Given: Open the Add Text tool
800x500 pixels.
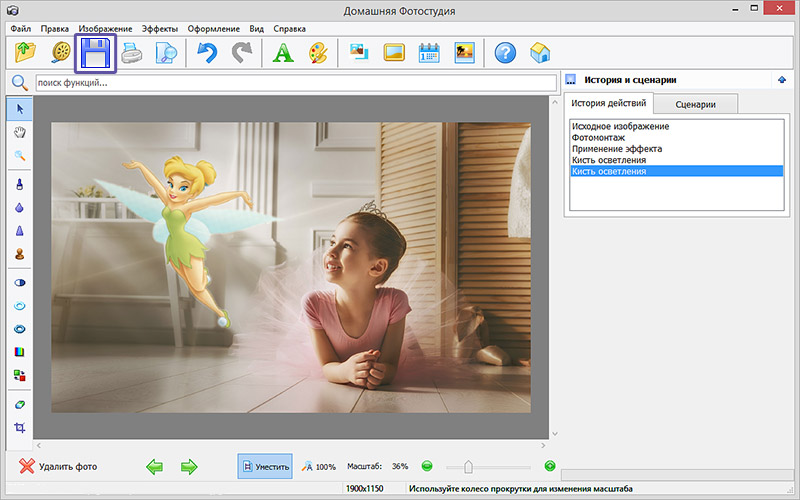Looking at the screenshot, I should click(x=282, y=53).
